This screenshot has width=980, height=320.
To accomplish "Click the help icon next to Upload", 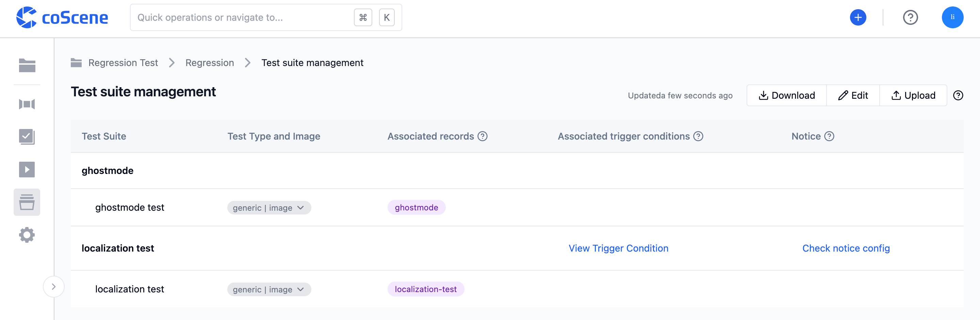I will 958,96.
